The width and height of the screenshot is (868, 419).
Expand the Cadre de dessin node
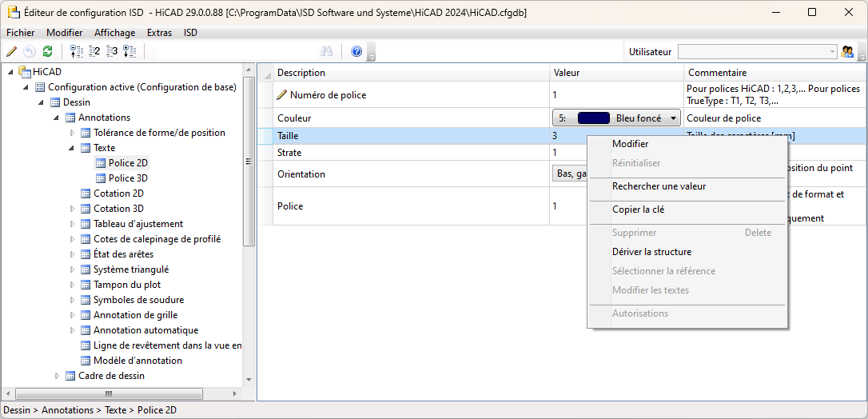click(x=57, y=376)
